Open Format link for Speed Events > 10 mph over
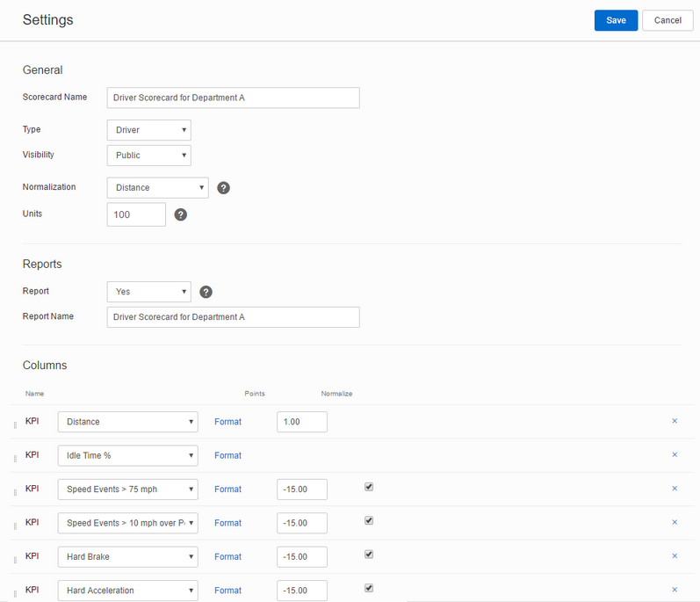 227,523
